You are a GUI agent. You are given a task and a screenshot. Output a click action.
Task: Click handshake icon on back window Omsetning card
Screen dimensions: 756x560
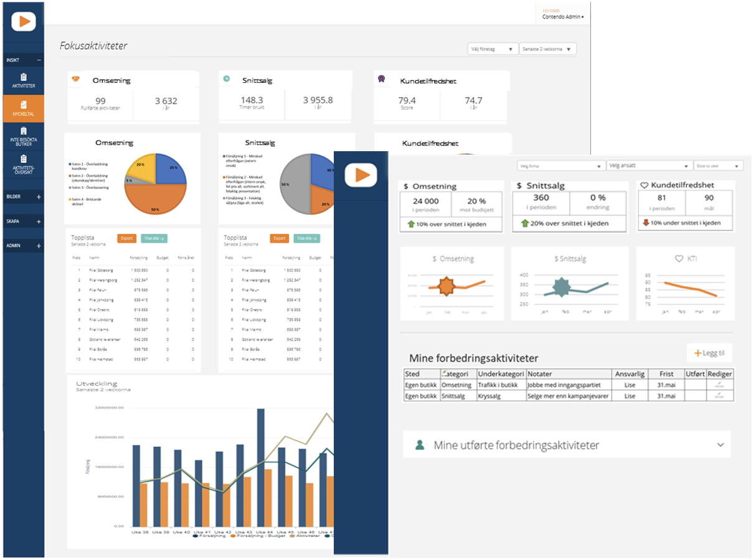[76, 79]
